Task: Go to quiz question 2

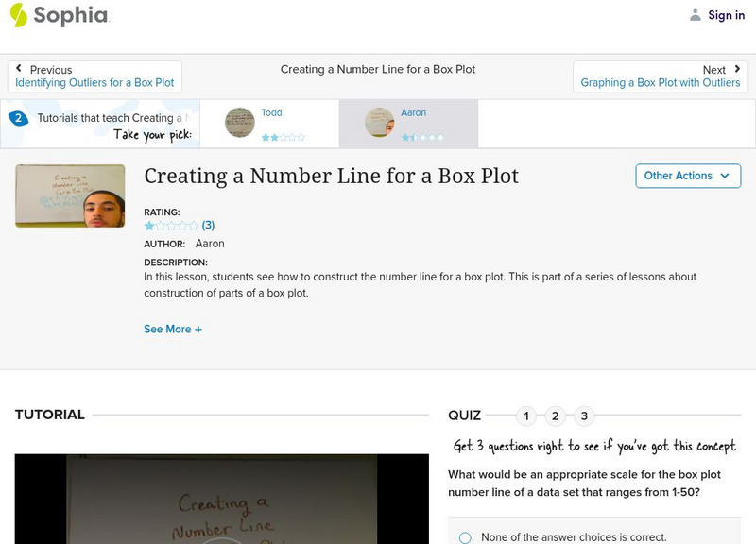Action: click(x=556, y=416)
